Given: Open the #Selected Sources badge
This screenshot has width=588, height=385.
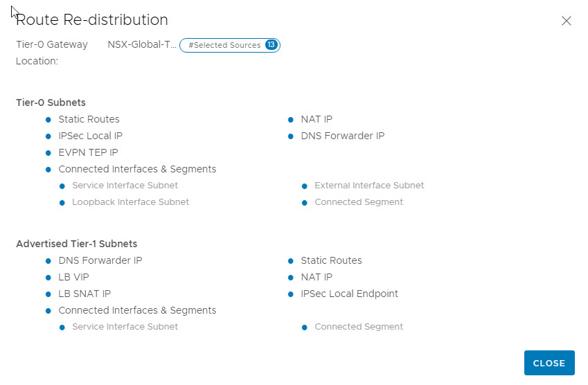Looking at the screenshot, I should [224, 45].
